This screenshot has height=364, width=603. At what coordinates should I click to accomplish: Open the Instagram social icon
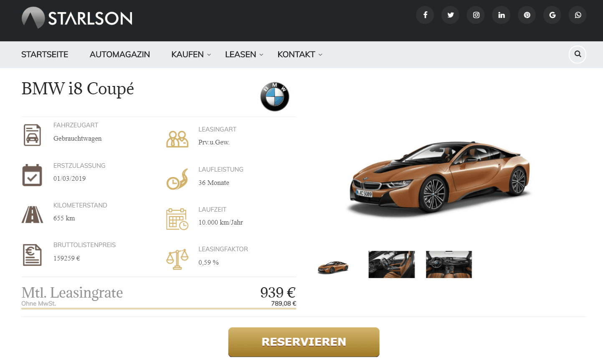[476, 15]
